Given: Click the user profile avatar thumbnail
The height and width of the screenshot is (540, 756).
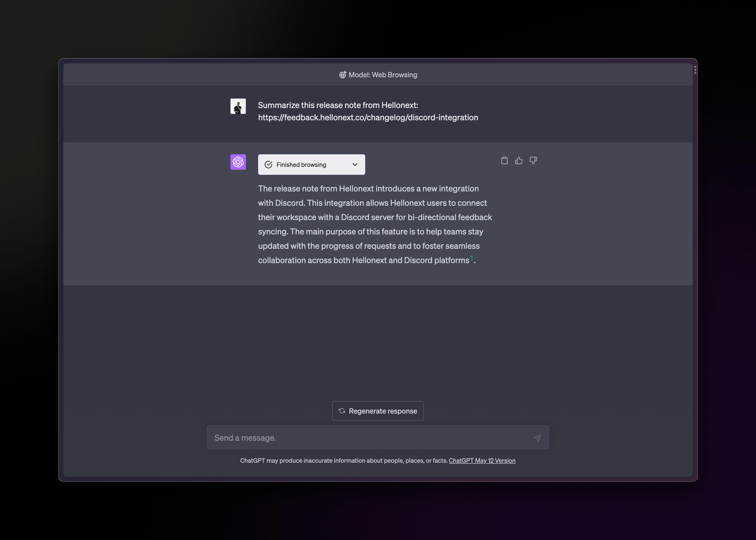Looking at the screenshot, I should 238,106.
